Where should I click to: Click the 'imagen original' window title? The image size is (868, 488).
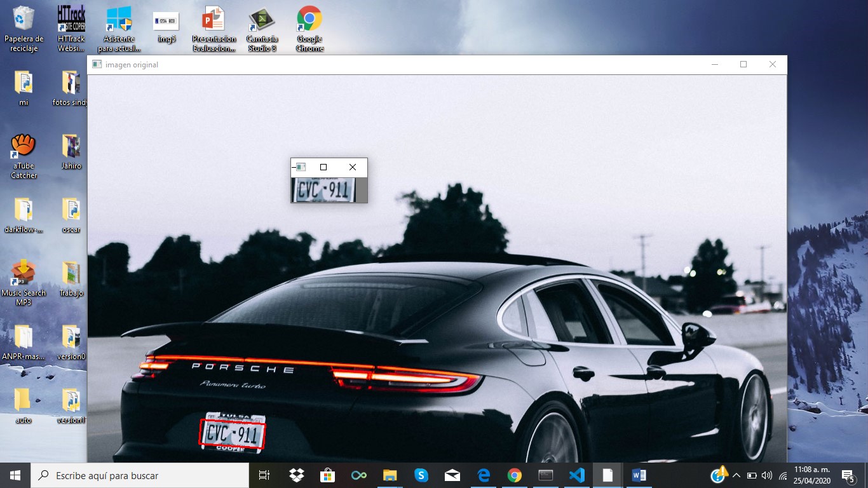click(132, 65)
